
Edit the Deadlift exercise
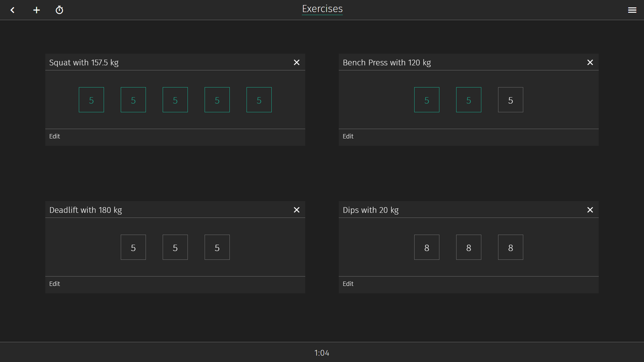(x=55, y=284)
